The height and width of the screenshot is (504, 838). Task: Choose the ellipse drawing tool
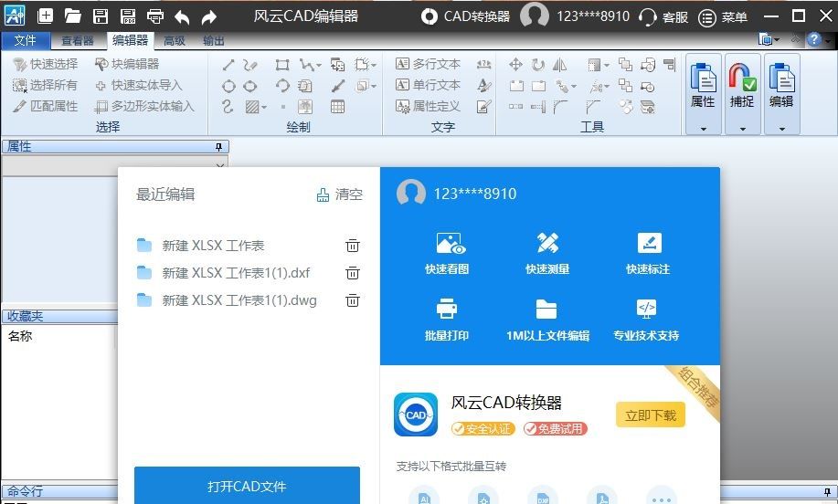pyautogui.click(x=249, y=86)
